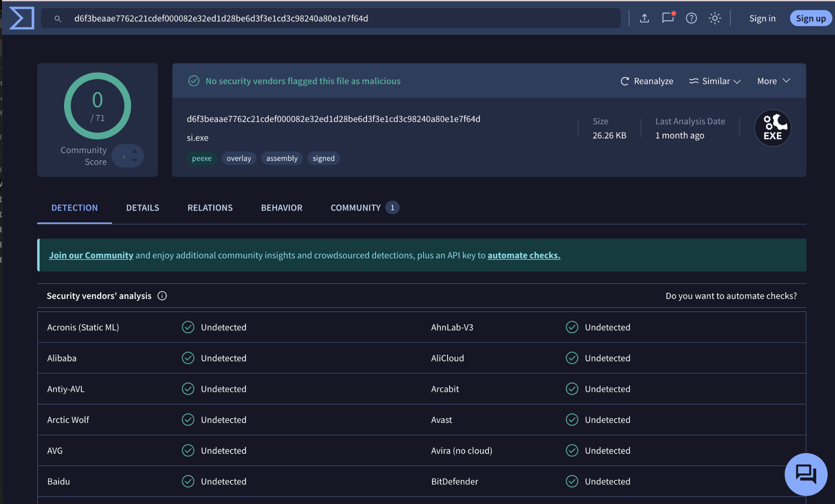Click the si.exe file name
Image resolution: width=835 pixels, height=504 pixels.
coord(198,138)
